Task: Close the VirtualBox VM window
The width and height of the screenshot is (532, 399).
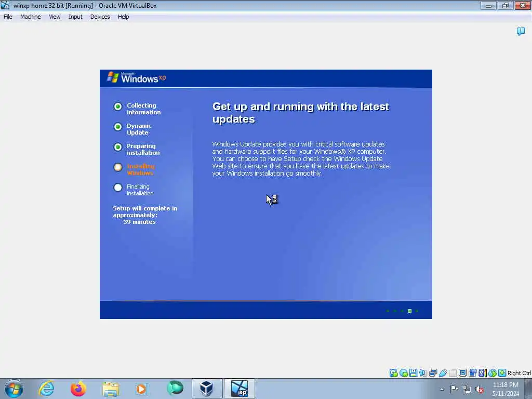Action: click(x=523, y=5)
